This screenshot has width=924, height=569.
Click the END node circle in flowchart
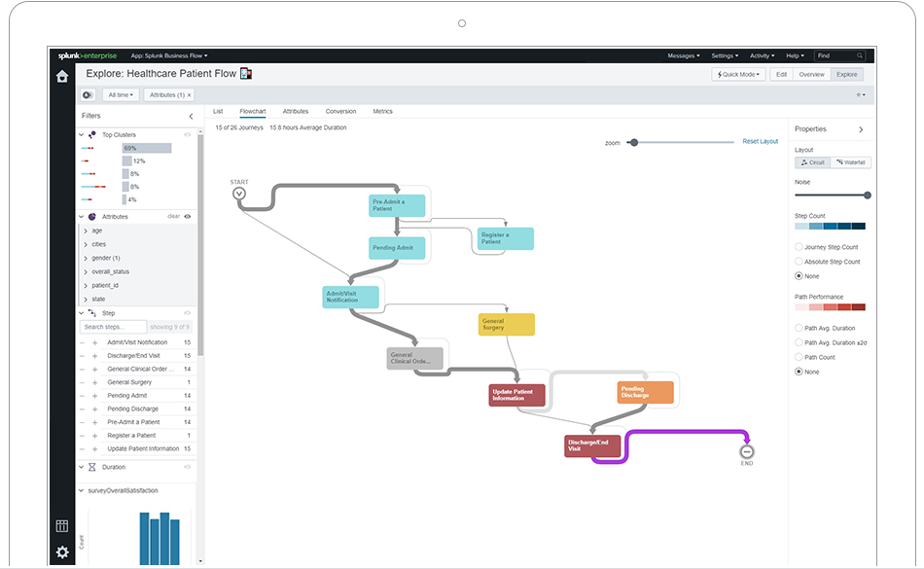[747, 451]
